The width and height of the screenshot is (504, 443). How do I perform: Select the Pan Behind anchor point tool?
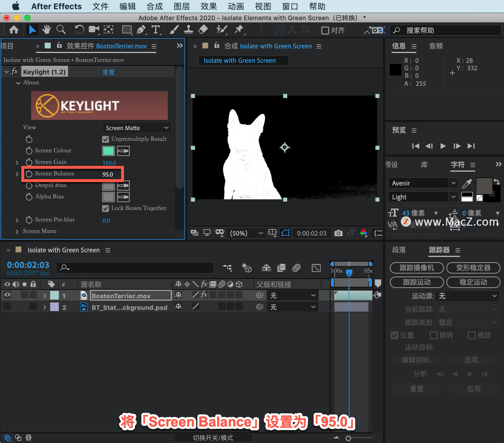tap(108, 30)
